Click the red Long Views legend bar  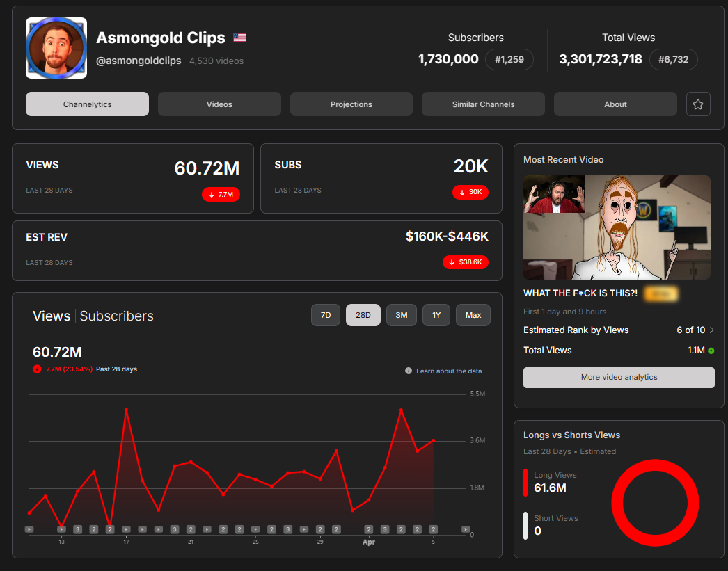coord(525,483)
